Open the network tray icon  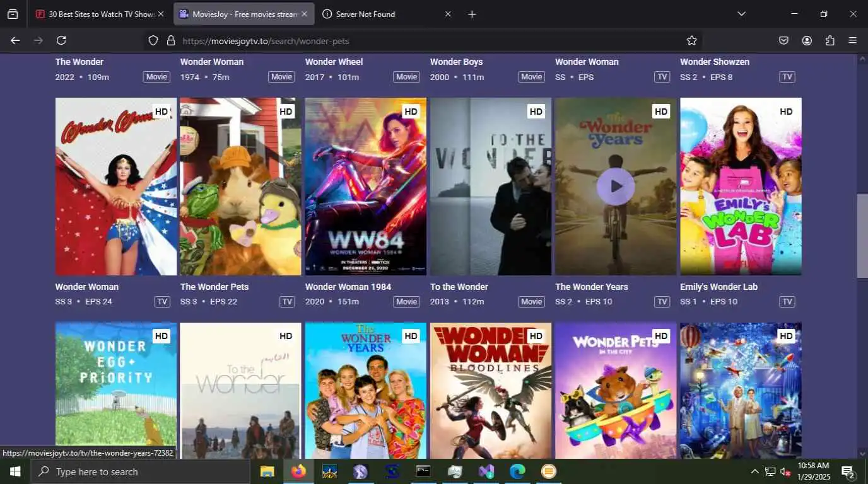click(770, 471)
